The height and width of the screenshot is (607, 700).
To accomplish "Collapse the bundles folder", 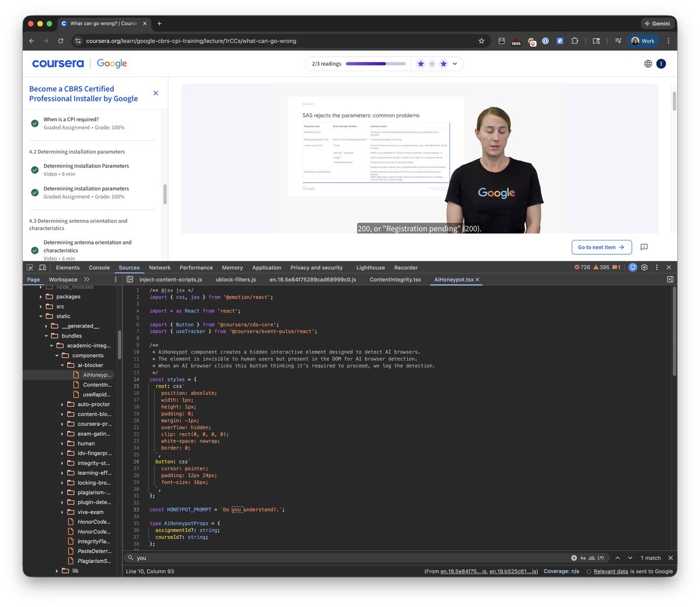I will 47,336.
